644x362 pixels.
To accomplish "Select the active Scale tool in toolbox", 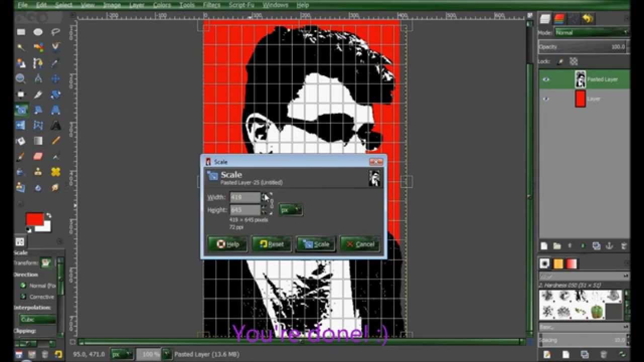I will [21, 110].
